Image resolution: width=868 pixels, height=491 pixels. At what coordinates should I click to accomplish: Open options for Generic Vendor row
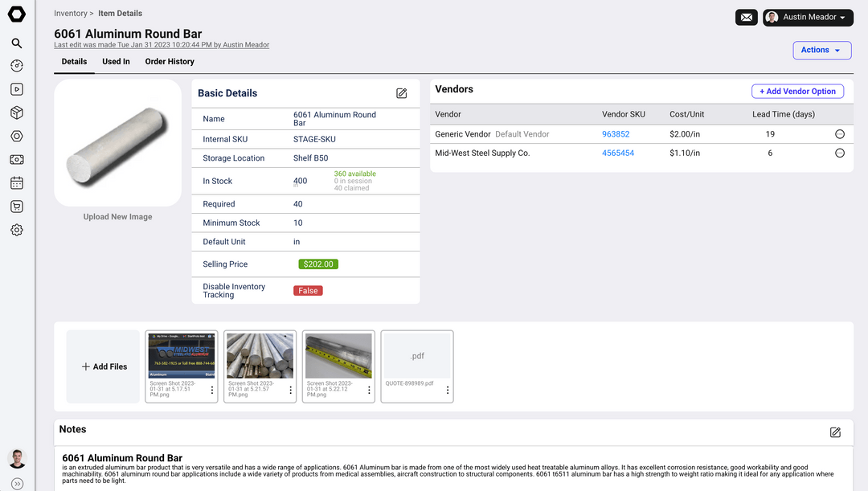click(840, 134)
